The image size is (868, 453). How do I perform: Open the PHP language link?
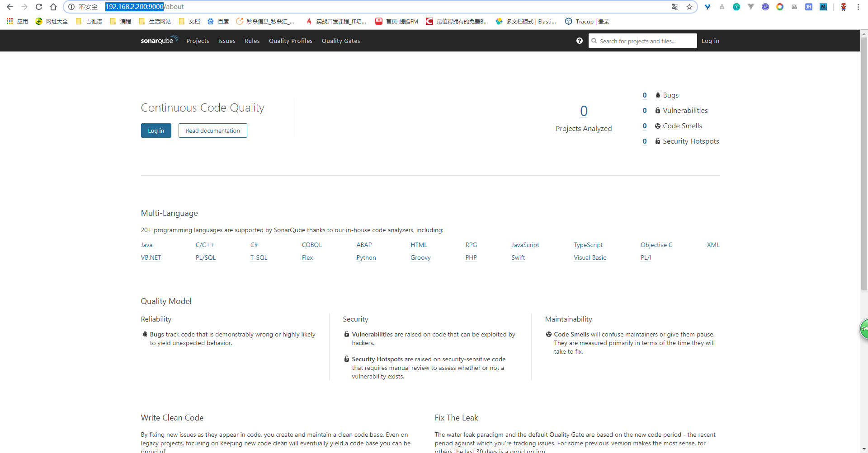pyautogui.click(x=471, y=257)
